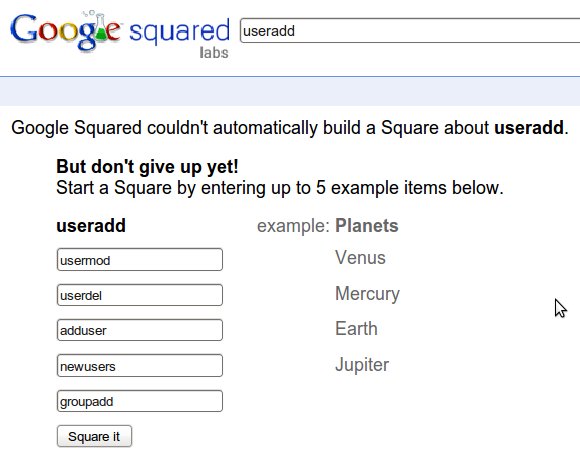Select the Mercury example item
This screenshot has width=580, height=452.
367,294
